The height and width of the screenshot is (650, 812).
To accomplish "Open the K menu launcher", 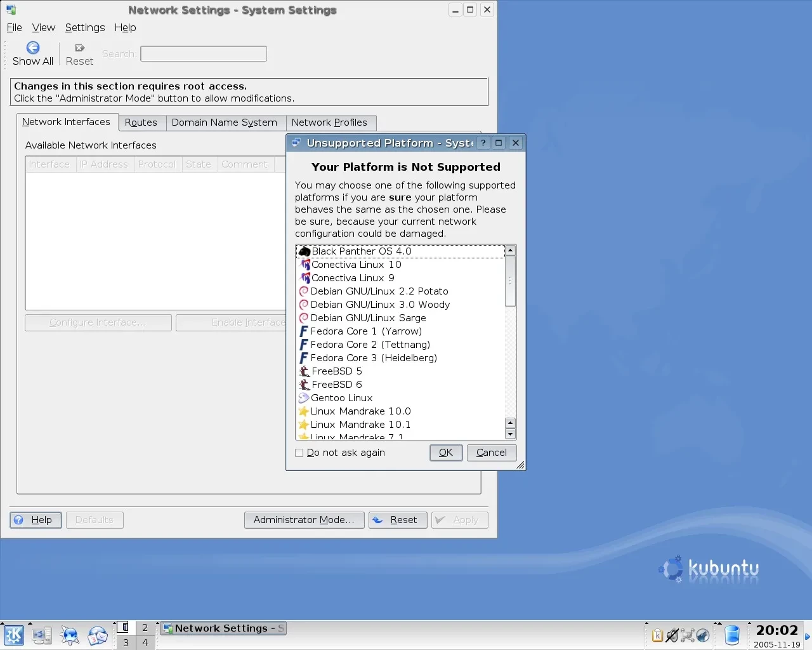I will (x=13, y=635).
